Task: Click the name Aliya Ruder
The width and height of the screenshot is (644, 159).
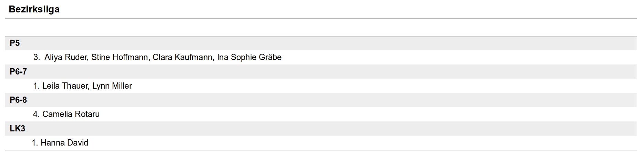Action: point(65,57)
